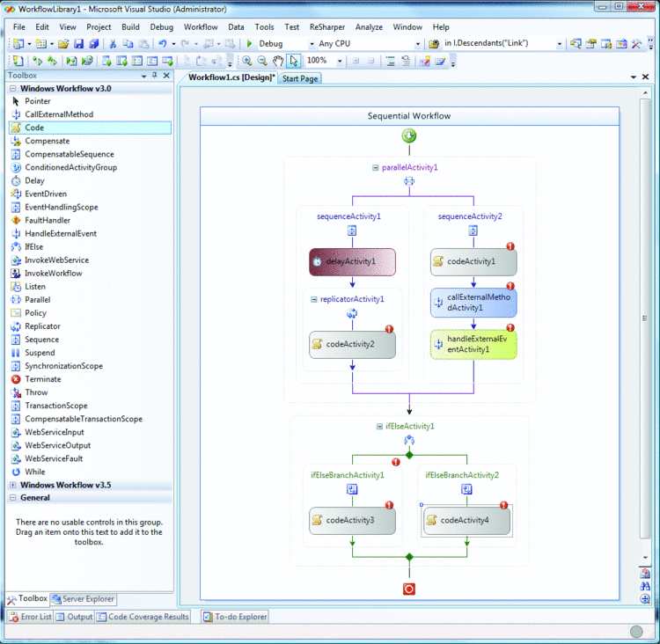Screen dimensions: 660x644
Task: Collapse ifElseActivity1 node
Action: pos(379,427)
